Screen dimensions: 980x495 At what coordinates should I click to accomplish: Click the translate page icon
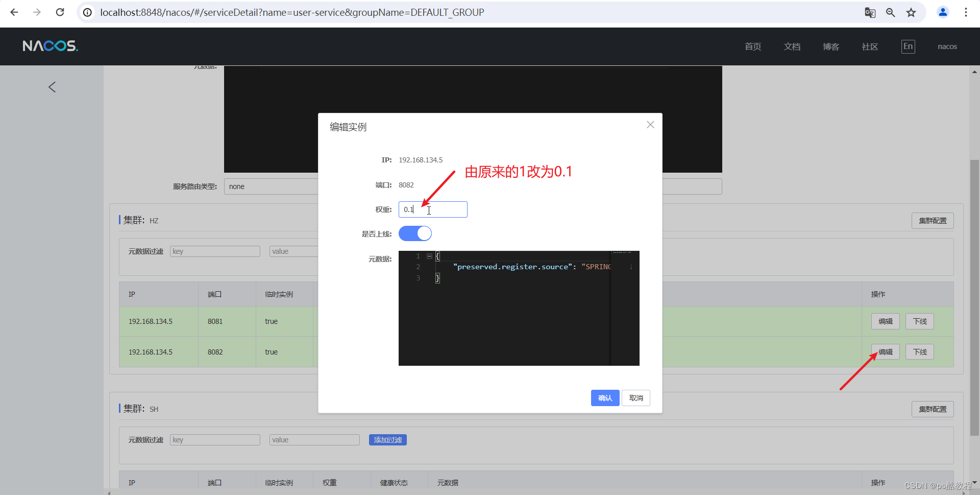(870, 13)
